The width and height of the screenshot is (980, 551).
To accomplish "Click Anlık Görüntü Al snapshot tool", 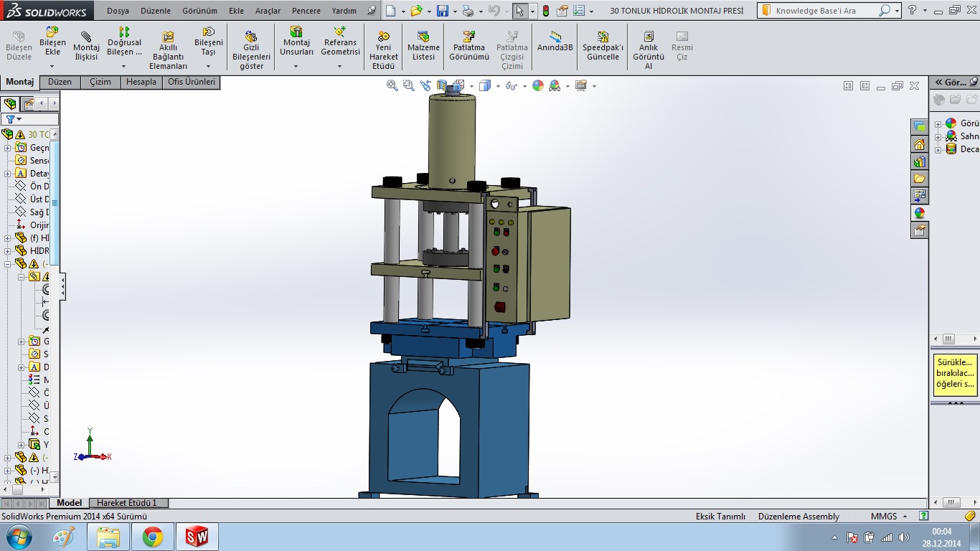I will (649, 50).
